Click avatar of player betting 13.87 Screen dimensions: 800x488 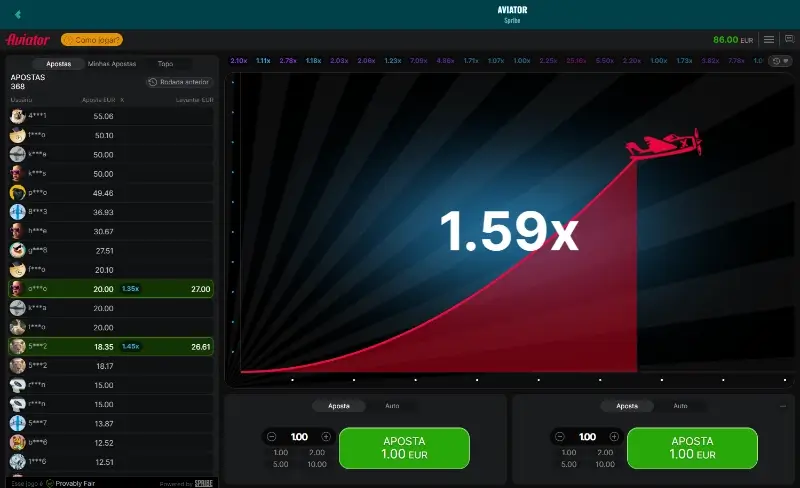18,424
